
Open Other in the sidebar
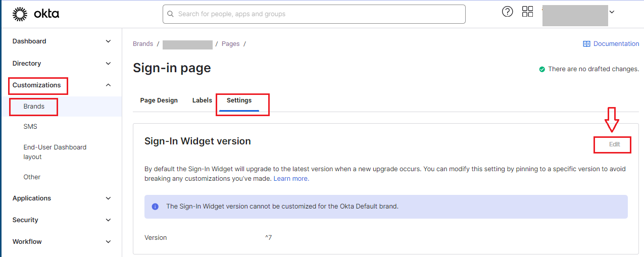coord(32,177)
